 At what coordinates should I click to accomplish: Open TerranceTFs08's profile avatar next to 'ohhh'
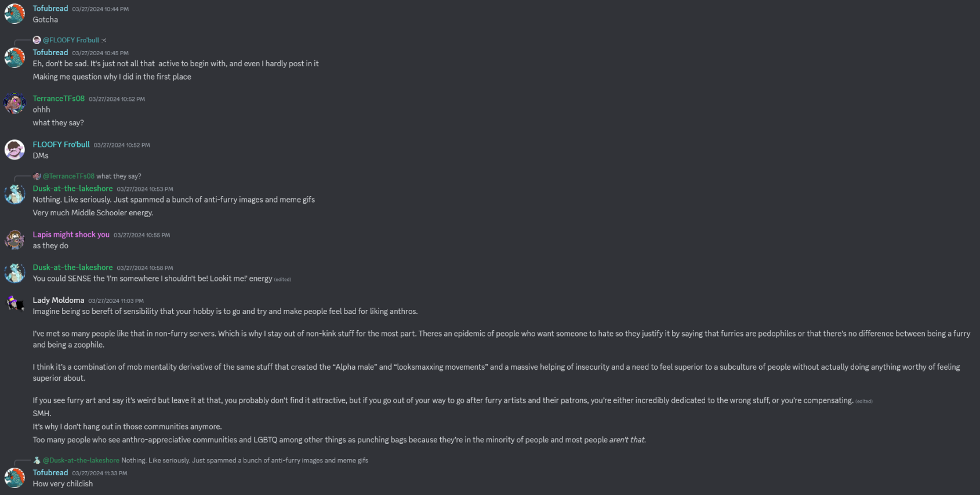pyautogui.click(x=14, y=104)
